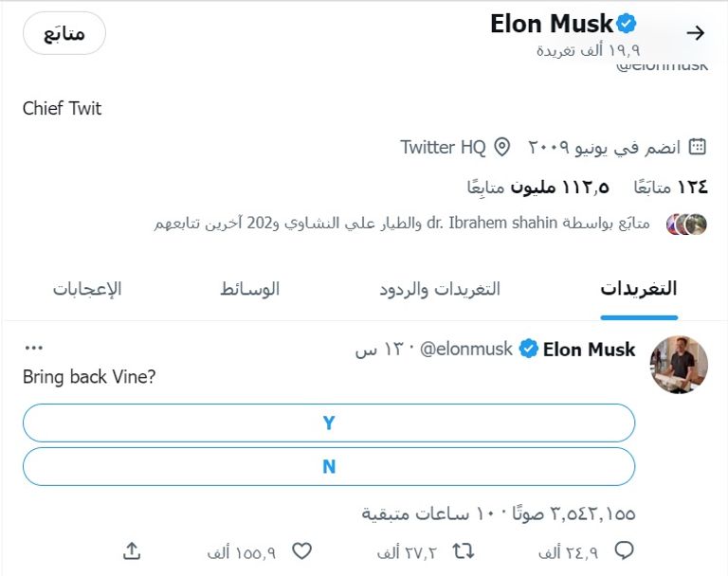Vote N in the Vine poll
The image size is (728, 576).
328,466
